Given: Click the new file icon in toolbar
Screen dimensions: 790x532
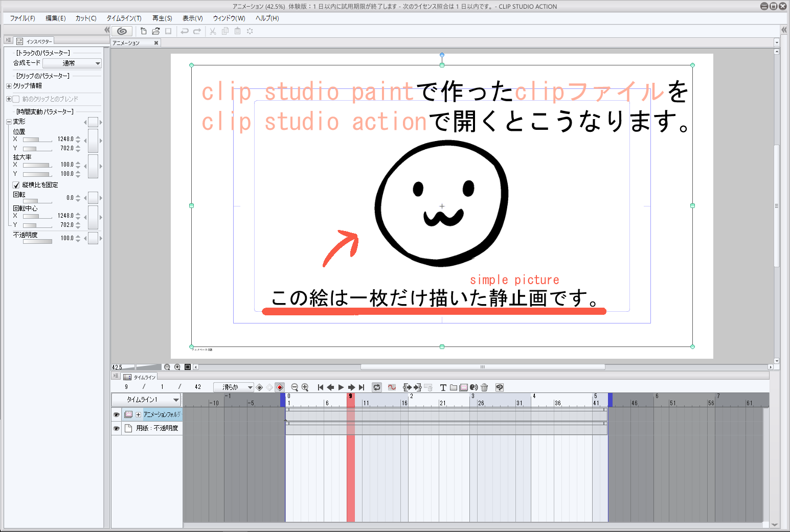Looking at the screenshot, I should pos(144,31).
